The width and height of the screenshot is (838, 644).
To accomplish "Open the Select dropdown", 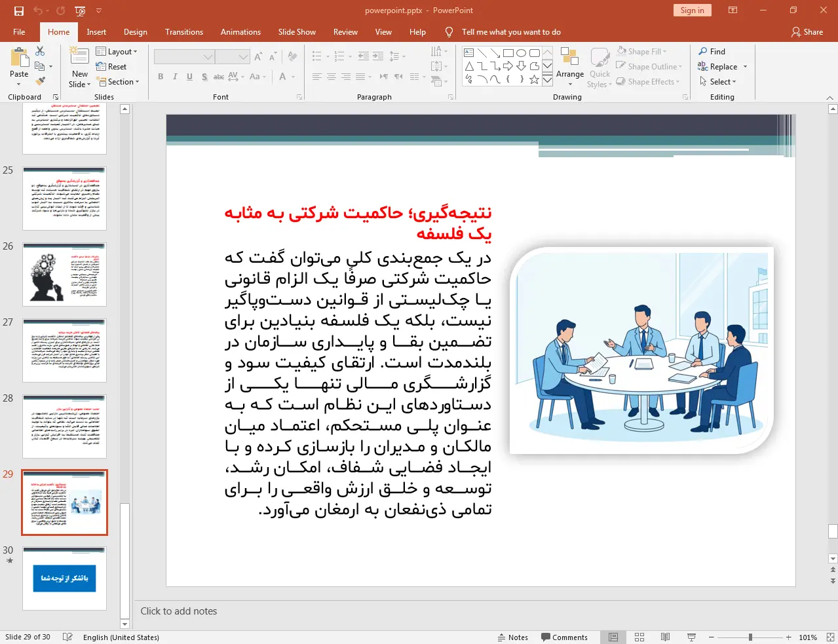I will (718, 82).
